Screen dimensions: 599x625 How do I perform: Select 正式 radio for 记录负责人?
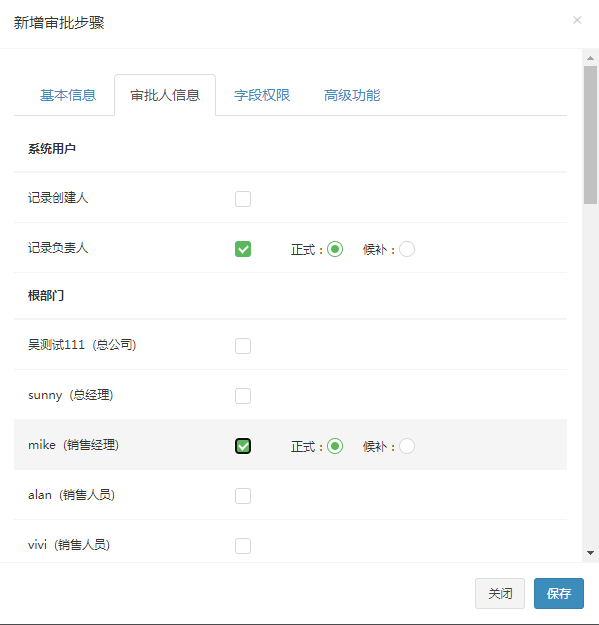pyautogui.click(x=335, y=249)
